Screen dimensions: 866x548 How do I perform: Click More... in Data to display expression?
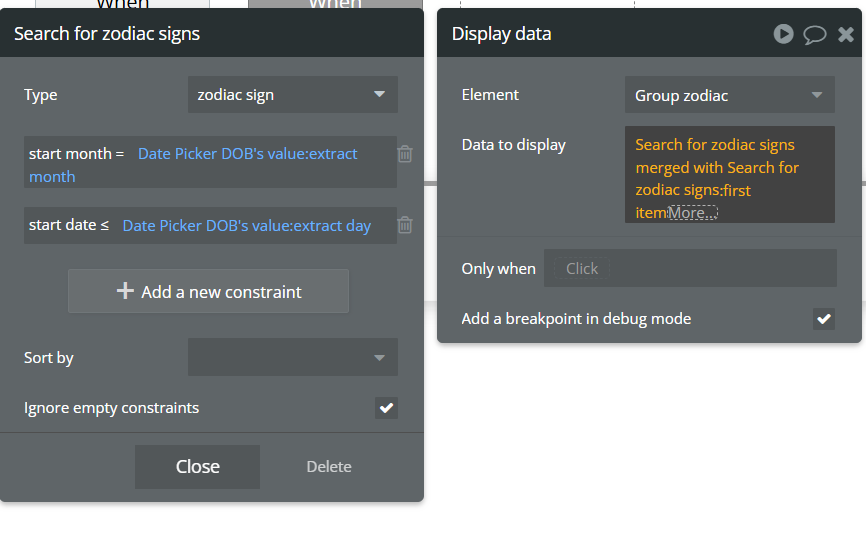tap(693, 213)
